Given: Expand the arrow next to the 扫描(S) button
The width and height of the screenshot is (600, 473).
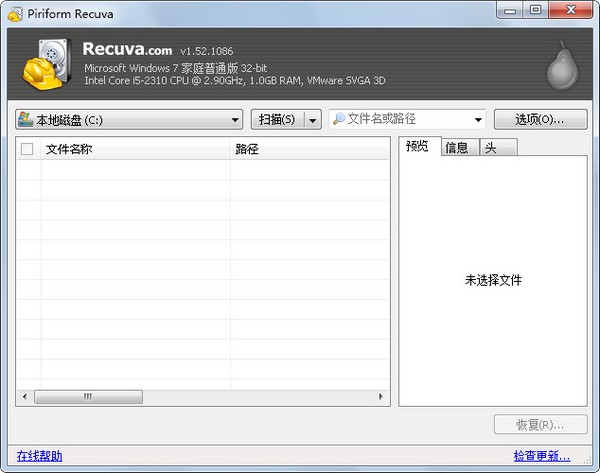Looking at the screenshot, I should (x=313, y=120).
